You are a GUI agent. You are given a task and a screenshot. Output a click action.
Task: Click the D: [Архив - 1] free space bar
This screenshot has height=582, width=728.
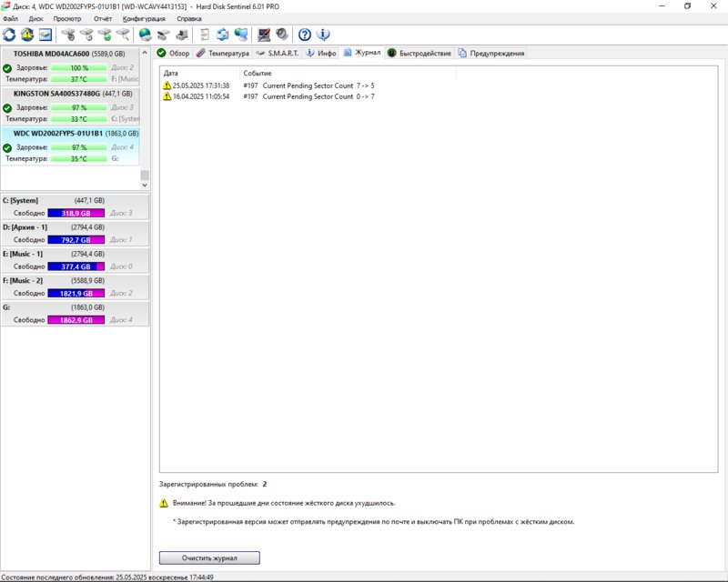76,240
